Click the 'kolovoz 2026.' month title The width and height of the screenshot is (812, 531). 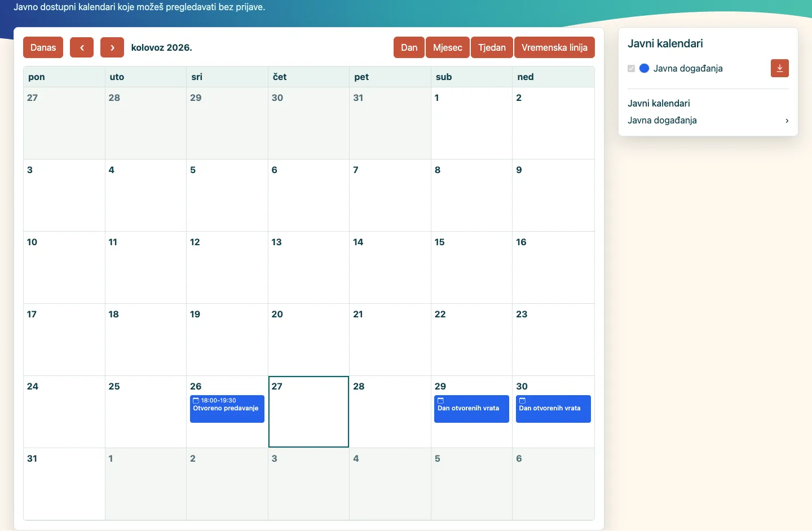[x=162, y=47]
